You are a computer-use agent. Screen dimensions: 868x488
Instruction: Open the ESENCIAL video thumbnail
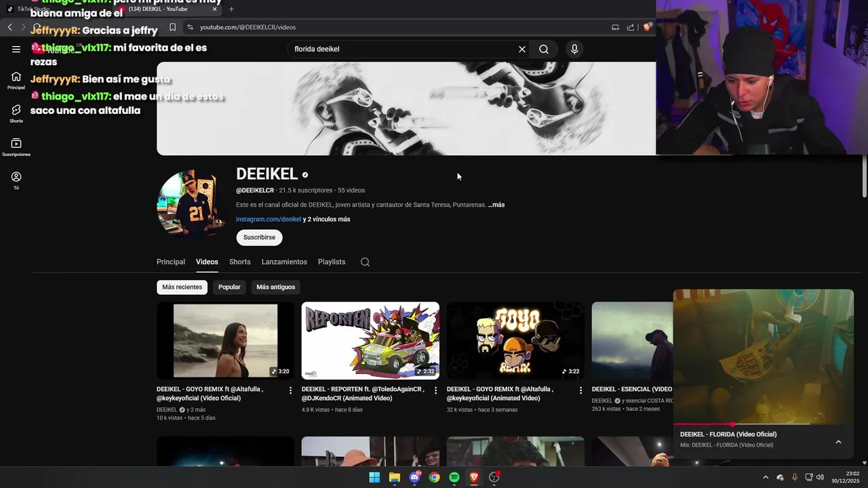[632, 340]
